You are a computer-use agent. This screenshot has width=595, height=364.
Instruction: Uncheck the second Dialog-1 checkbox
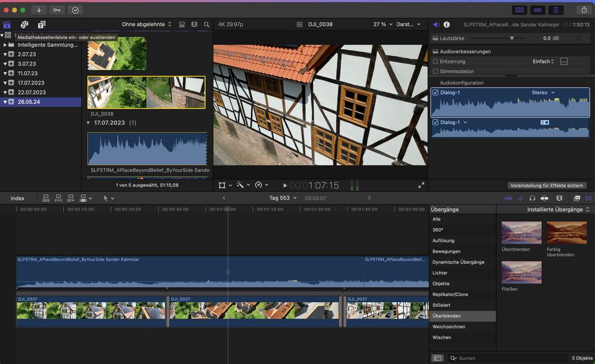click(436, 123)
